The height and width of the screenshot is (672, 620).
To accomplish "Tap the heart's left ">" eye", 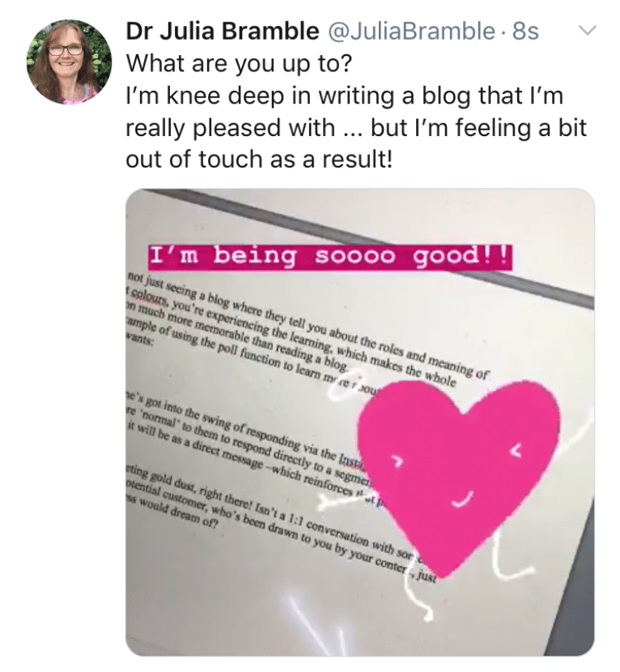I will point(398,462).
